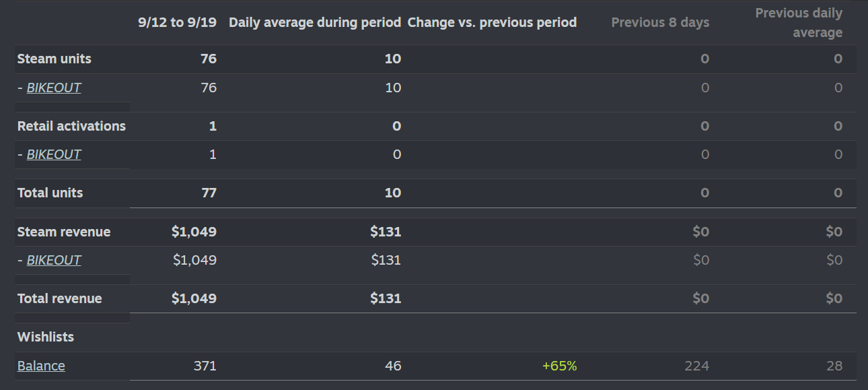The width and height of the screenshot is (868, 390).
Task: Click previous 8 days wishlist value 224
Action: pyautogui.click(x=696, y=366)
